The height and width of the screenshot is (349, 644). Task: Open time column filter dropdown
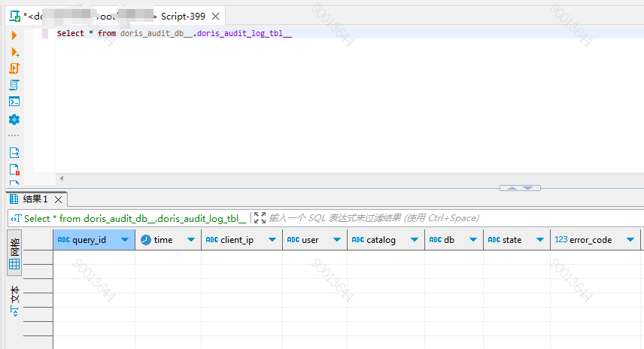coord(191,240)
